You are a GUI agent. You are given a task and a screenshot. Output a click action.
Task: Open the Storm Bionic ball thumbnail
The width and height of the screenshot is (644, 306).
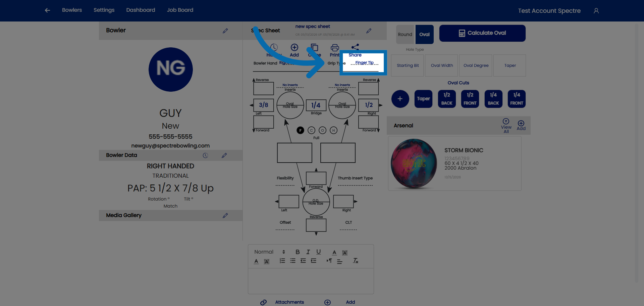tap(414, 164)
